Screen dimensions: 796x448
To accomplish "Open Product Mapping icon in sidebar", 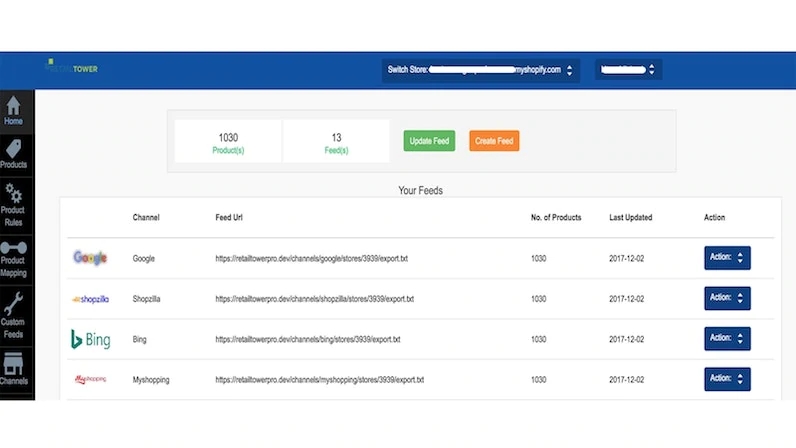I will coord(14,247).
